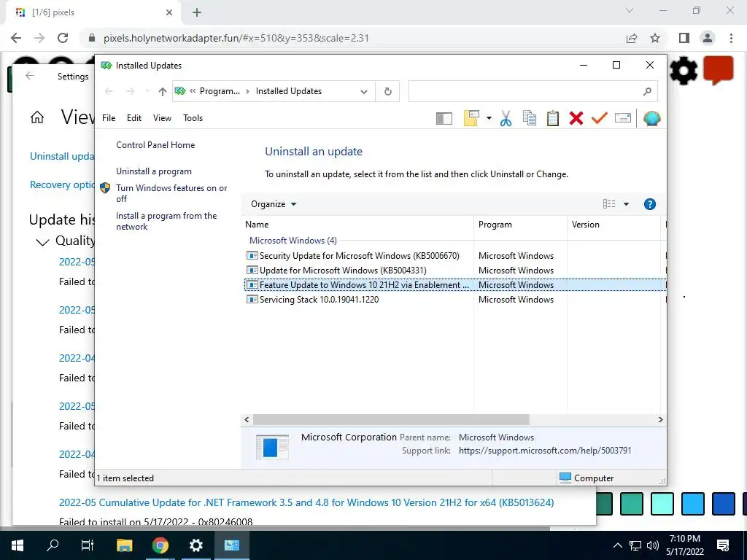Click the Version column header

coord(614,225)
